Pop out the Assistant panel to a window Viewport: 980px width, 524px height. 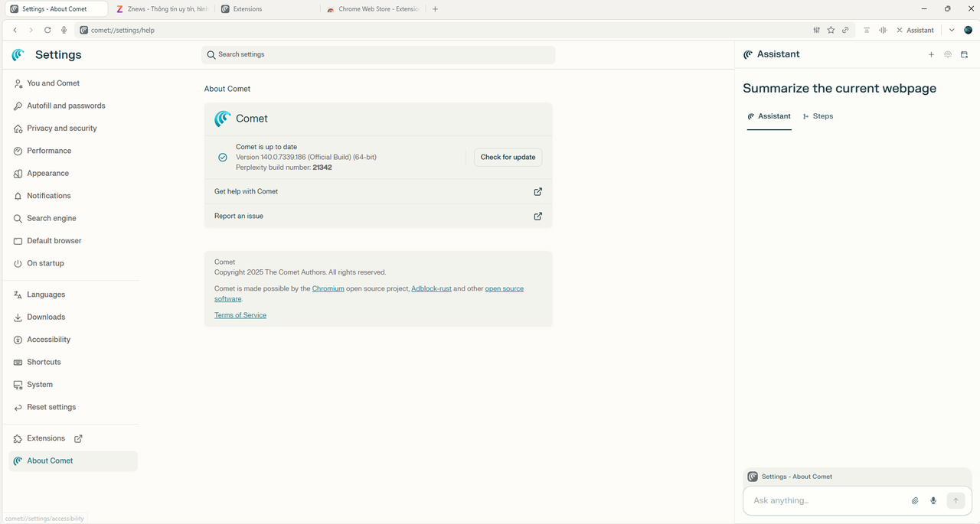point(964,54)
